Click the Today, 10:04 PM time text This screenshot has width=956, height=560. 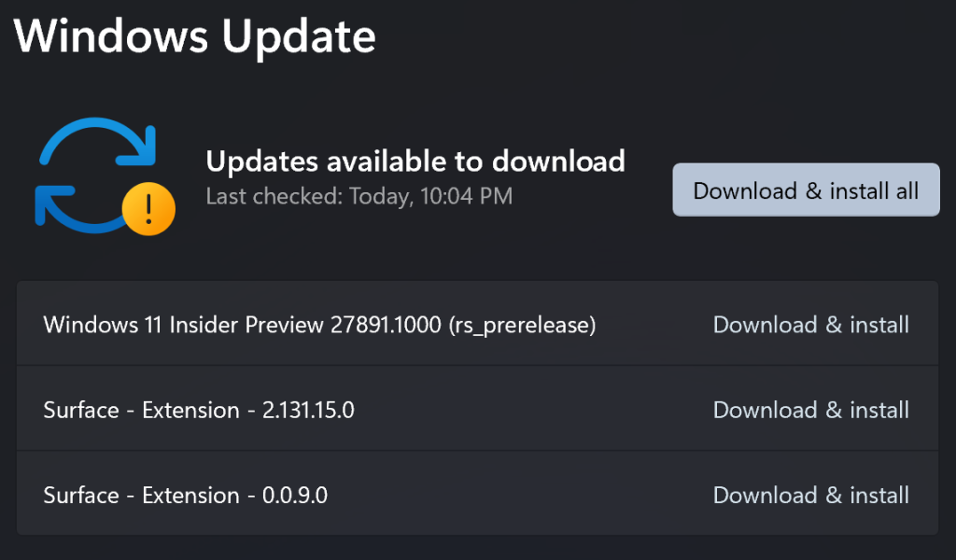coord(430,196)
